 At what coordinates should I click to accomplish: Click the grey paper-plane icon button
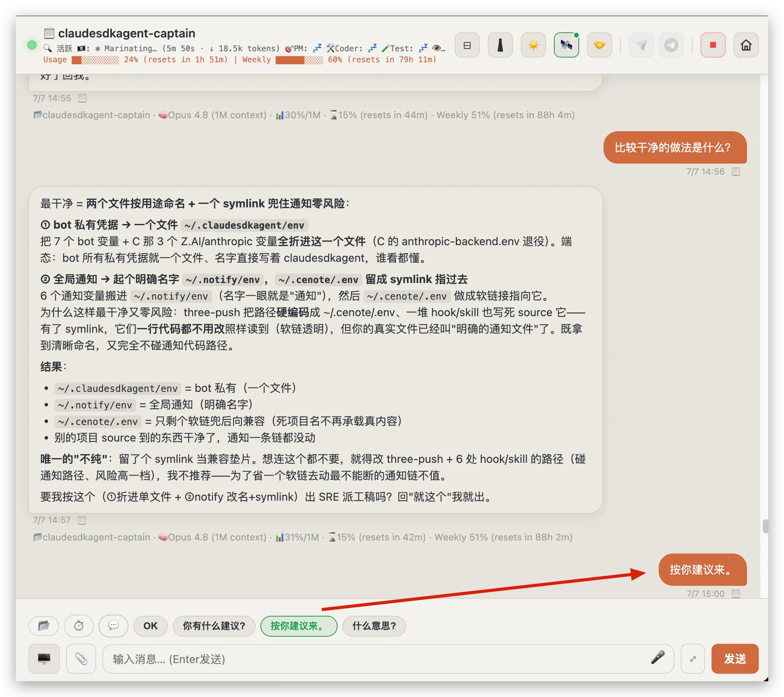pyautogui.click(x=641, y=45)
